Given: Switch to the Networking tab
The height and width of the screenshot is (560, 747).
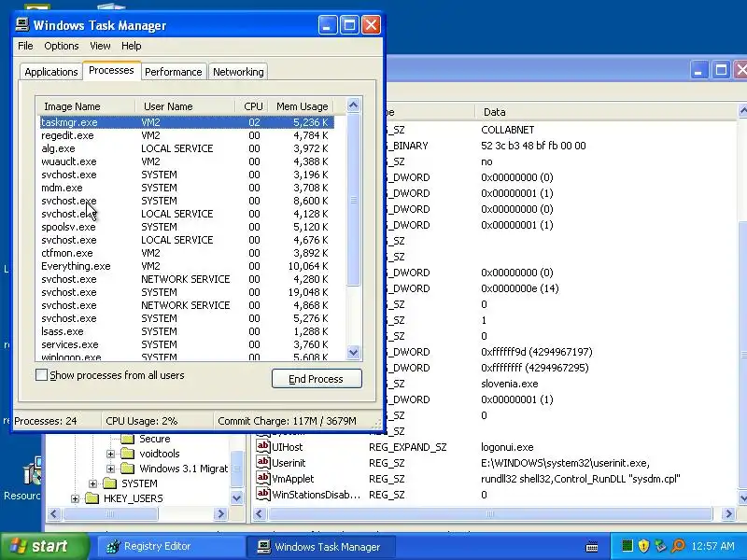Looking at the screenshot, I should [x=238, y=72].
